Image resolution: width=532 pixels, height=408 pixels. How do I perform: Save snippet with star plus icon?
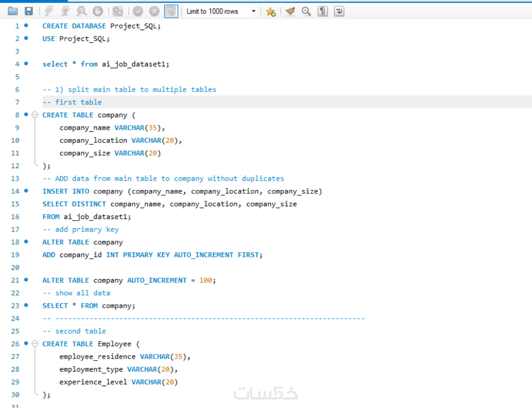point(271,11)
